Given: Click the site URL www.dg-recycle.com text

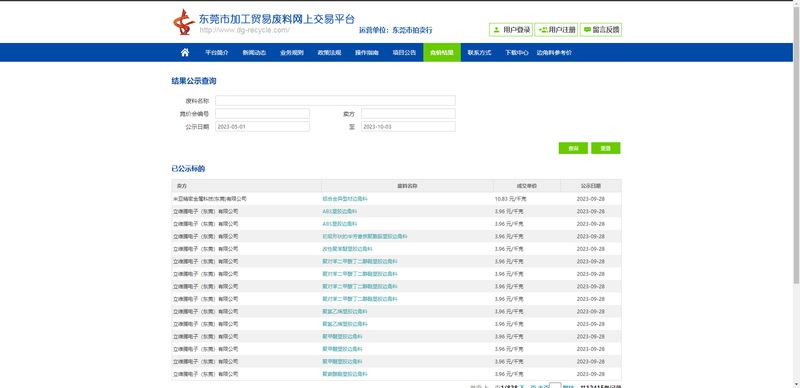Looking at the screenshot, I should coord(244,30).
